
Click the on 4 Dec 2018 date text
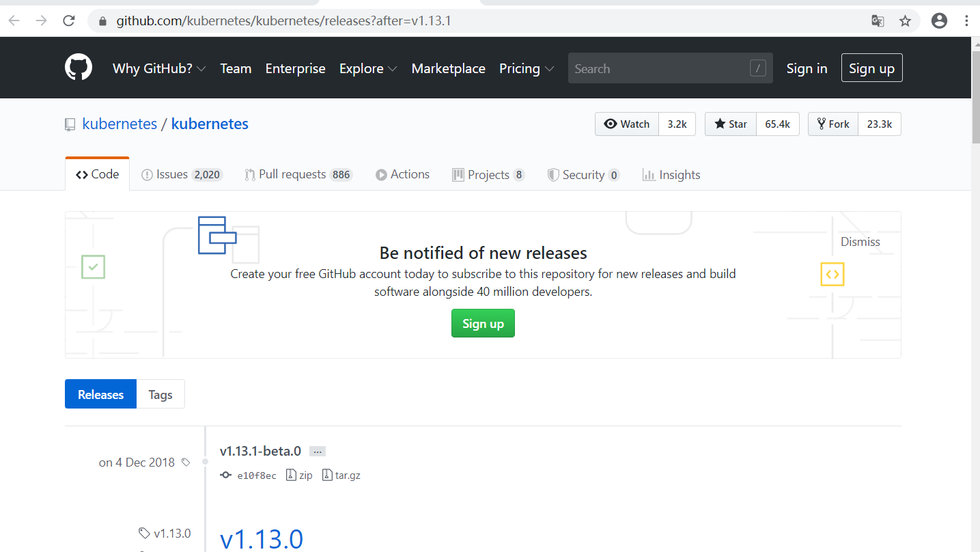[x=137, y=463]
